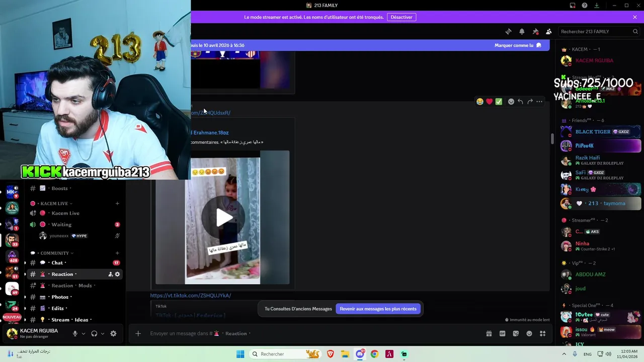Add channel to KACEM LIVE category

coord(117,204)
